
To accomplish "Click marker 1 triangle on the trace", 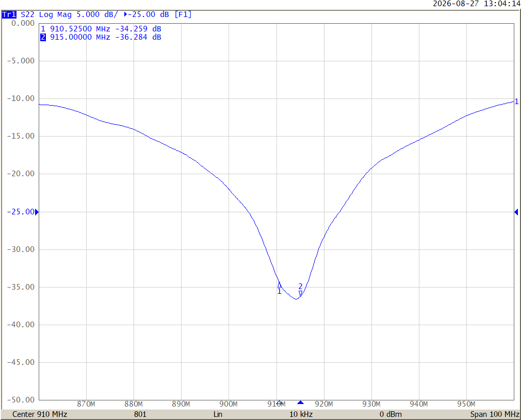I will (x=280, y=284).
